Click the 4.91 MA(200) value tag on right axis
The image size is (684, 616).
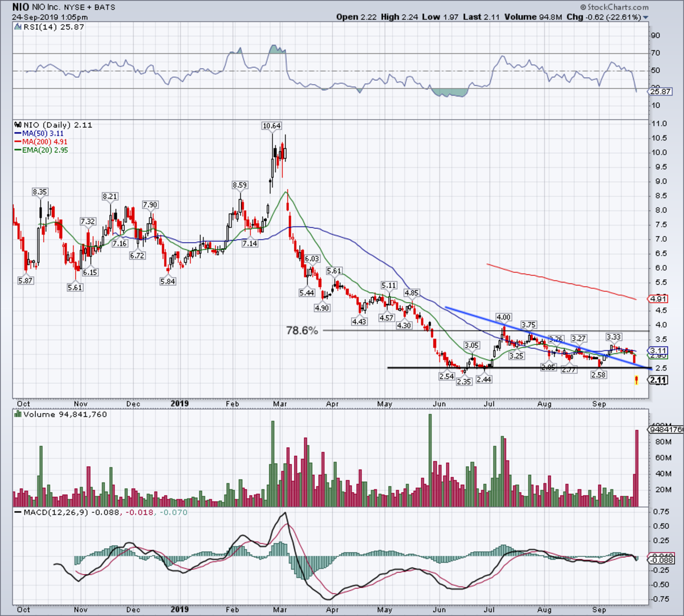click(x=658, y=299)
